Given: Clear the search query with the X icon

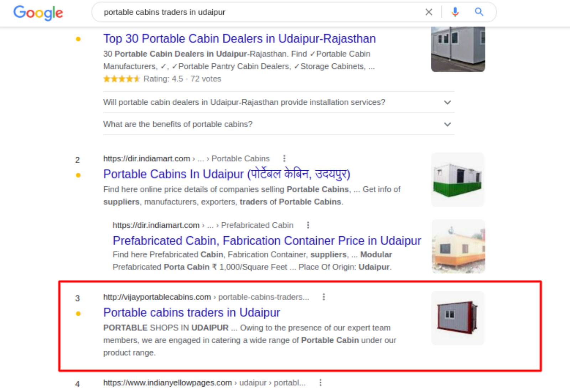Looking at the screenshot, I should point(429,12).
